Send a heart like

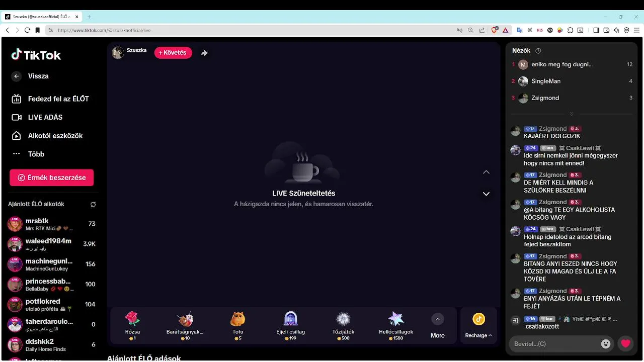tap(625, 344)
